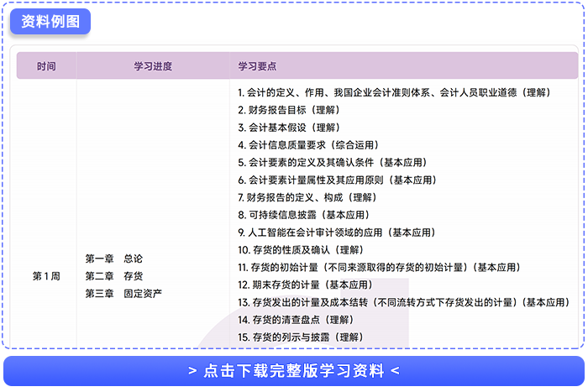Click item 12 期末存货的计量
This screenshot has width=588, height=392.
[x=306, y=285]
